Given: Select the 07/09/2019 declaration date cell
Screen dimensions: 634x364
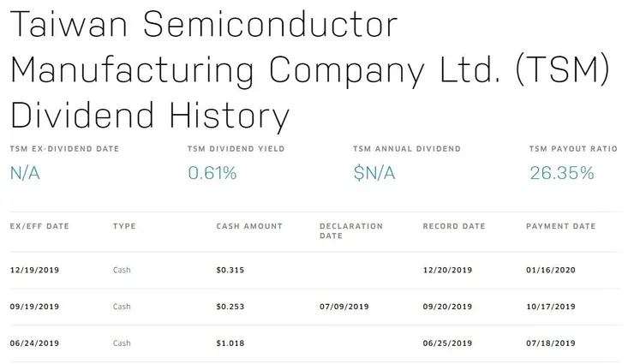Looking at the screenshot, I should click(x=344, y=307).
